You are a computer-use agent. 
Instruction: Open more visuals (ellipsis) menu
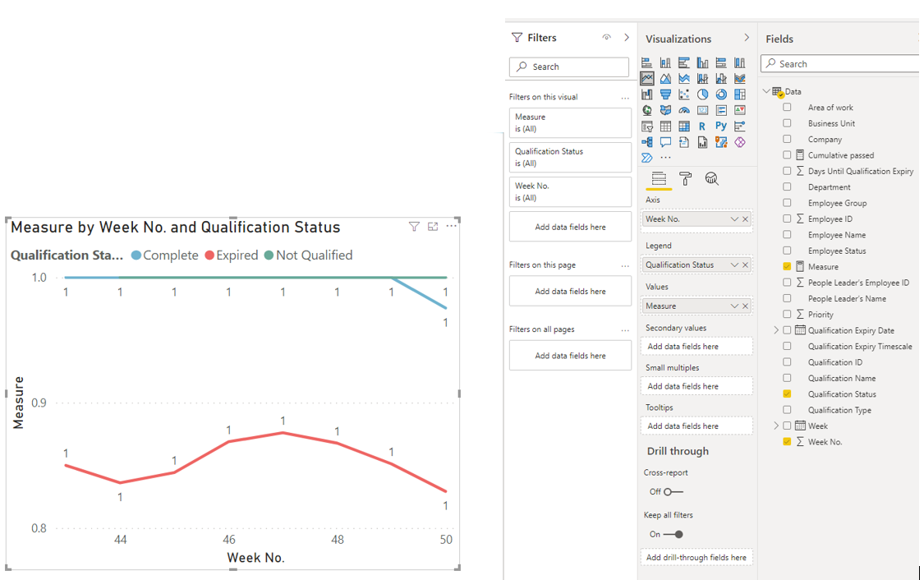click(665, 158)
